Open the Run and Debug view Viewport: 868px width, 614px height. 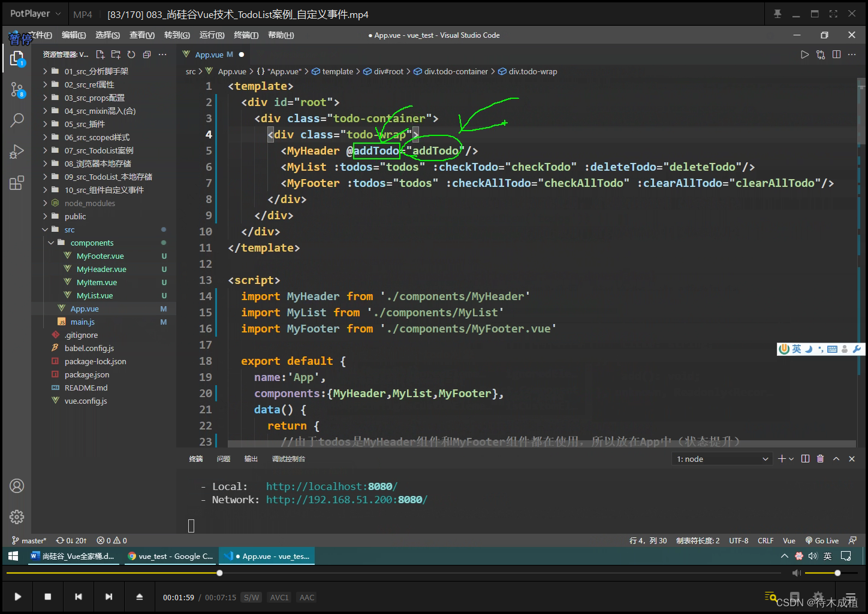17,152
